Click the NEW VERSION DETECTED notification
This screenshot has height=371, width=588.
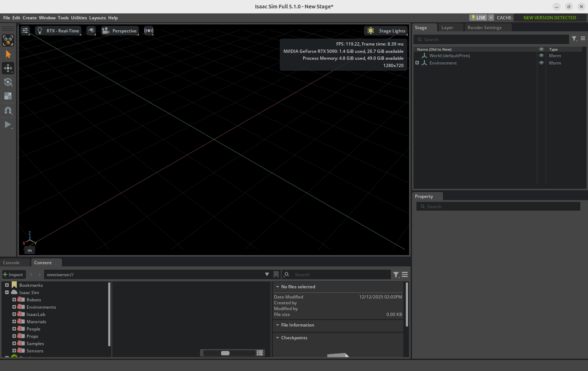550,17
